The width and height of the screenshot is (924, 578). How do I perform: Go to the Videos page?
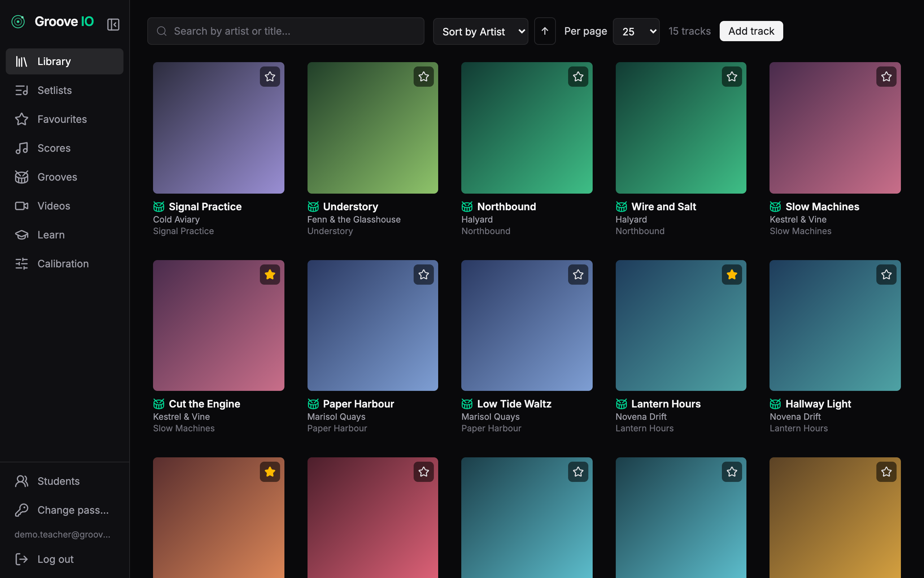[x=65, y=206]
